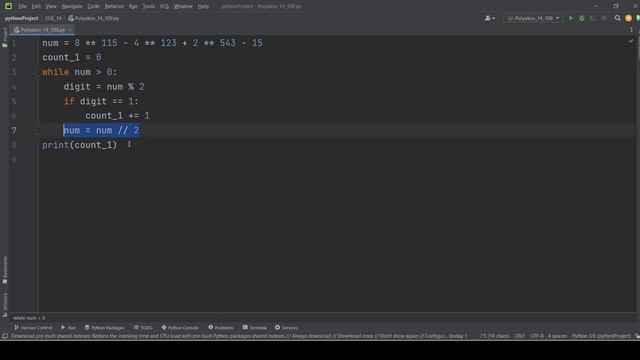The image size is (640, 360).
Task: Click Always download link in status notification
Action: point(311,336)
